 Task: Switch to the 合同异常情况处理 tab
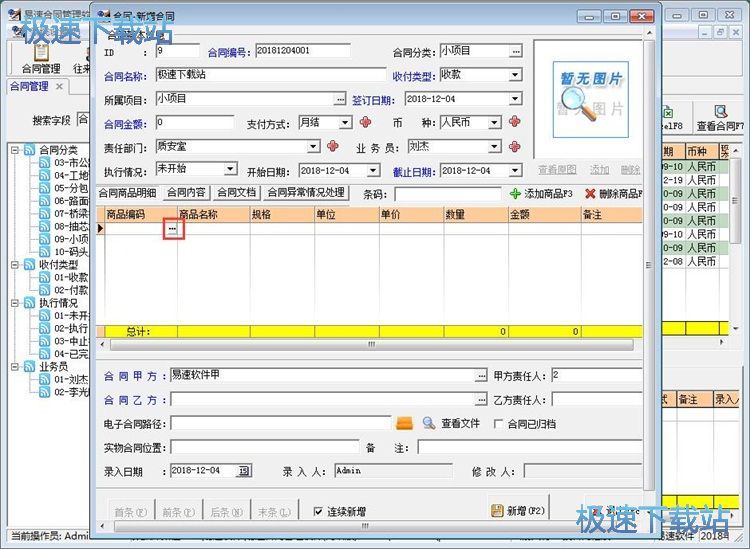(x=306, y=193)
